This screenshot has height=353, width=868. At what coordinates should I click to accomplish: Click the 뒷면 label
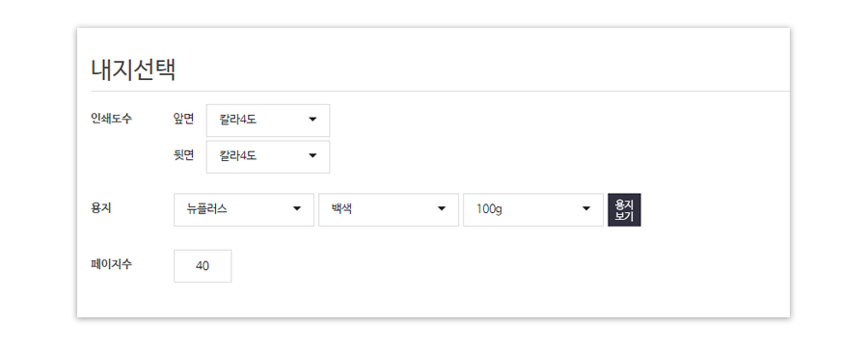tap(183, 155)
